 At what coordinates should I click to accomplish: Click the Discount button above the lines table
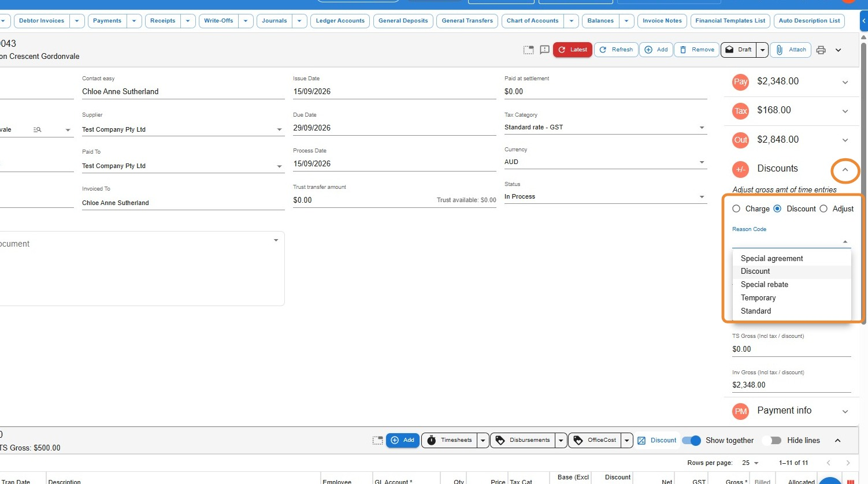pyautogui.click(x=657, y=441)
